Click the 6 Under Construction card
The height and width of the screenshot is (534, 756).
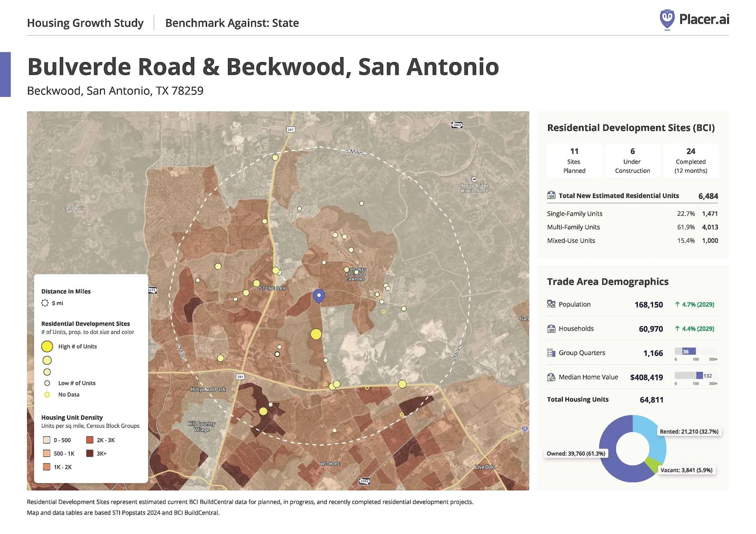point(632,161)
